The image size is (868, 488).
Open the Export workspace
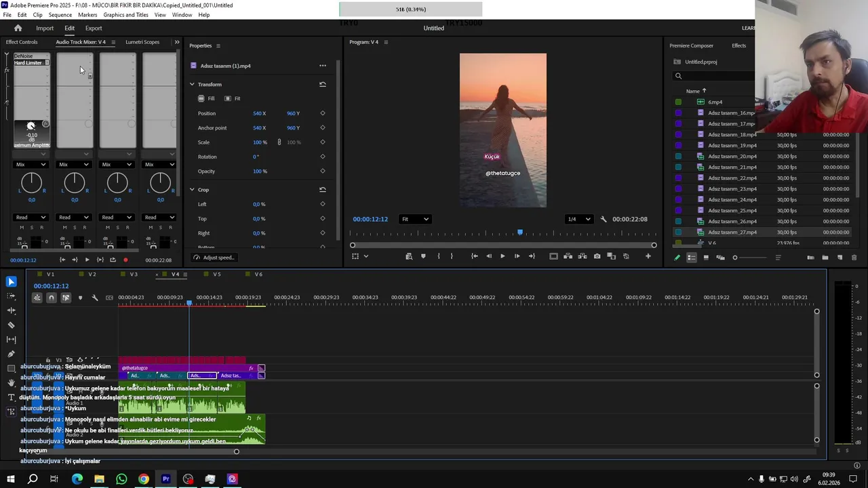(94, 28)
